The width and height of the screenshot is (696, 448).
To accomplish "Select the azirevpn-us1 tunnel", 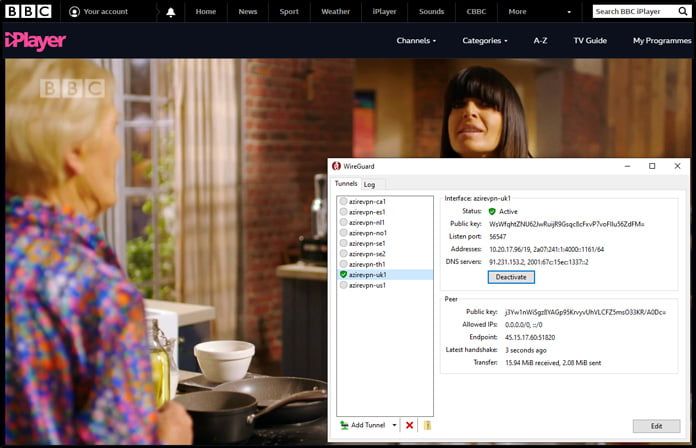I will point(384,285).
